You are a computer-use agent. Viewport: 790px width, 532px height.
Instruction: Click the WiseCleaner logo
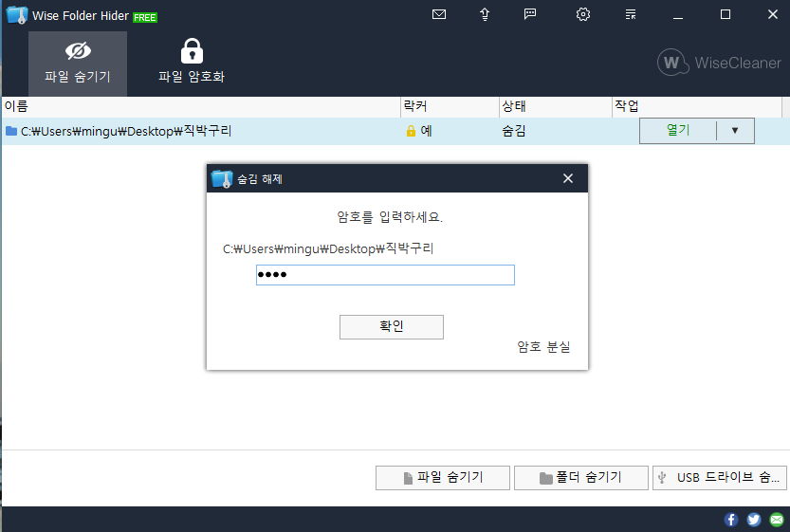(x=719, y=63)
